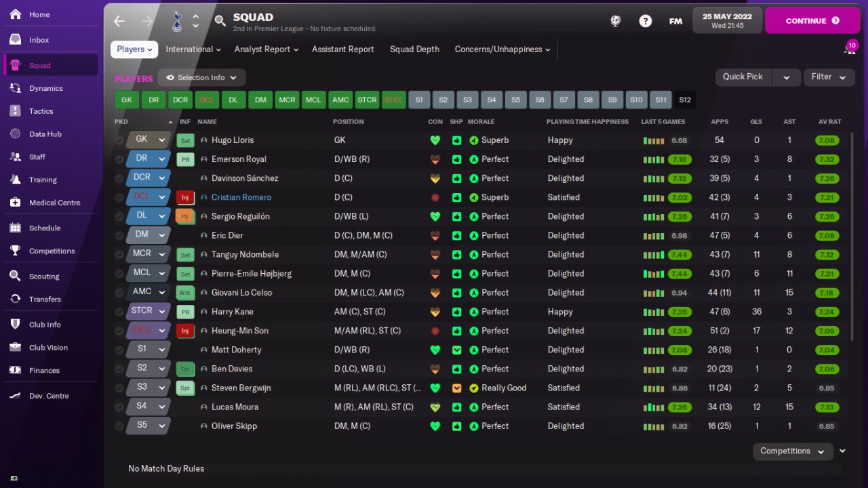This screenshot has width=868, height=488.
Task: Open the help question mark icon
Action: pos(646,21)
